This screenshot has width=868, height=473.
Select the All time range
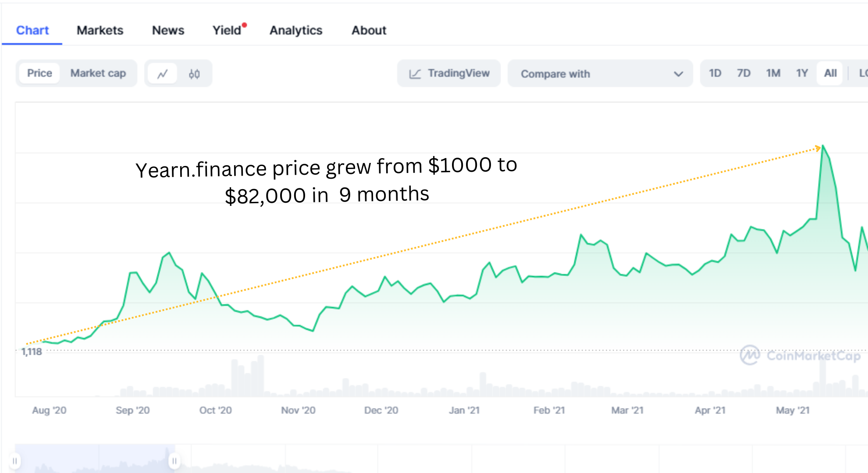click(830, 73)
